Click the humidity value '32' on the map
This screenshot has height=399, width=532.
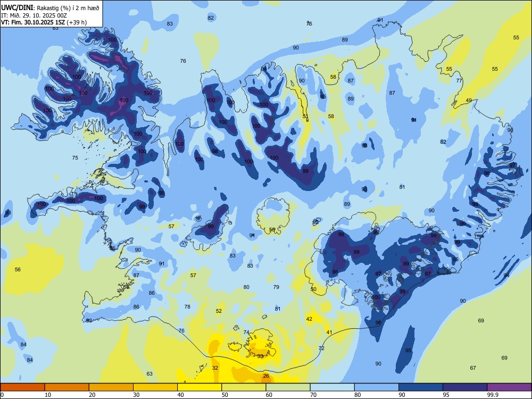click(215, 368)
